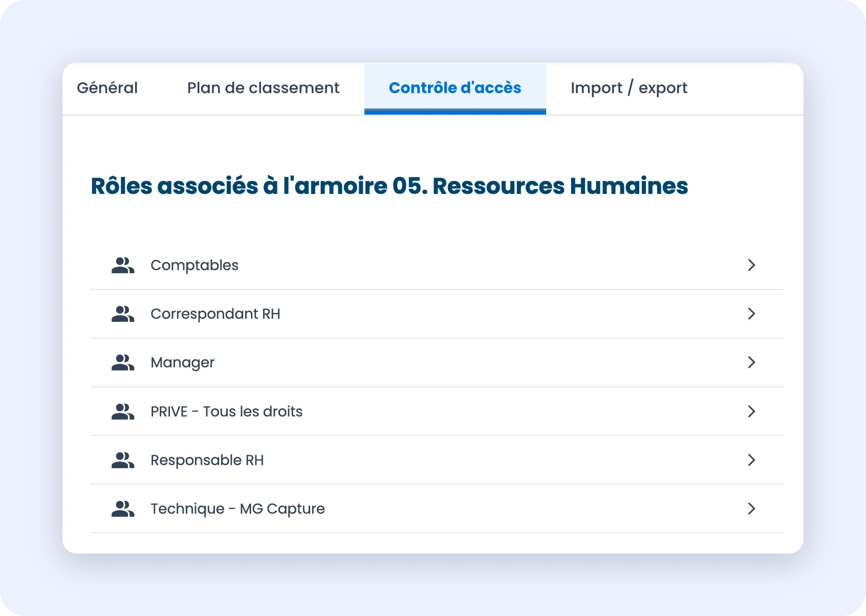Click group icon beside Technique - MG Capture

coord(123,509)
